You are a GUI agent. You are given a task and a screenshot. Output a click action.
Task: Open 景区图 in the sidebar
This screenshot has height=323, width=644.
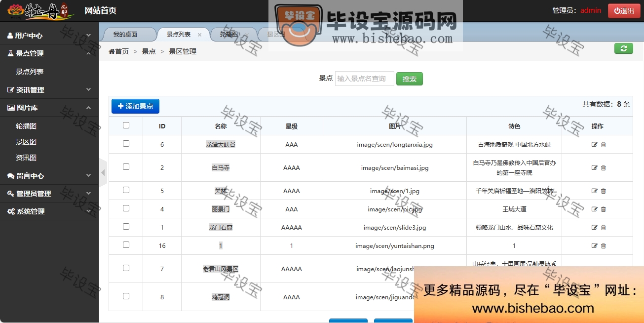click(x=26, y=142)
